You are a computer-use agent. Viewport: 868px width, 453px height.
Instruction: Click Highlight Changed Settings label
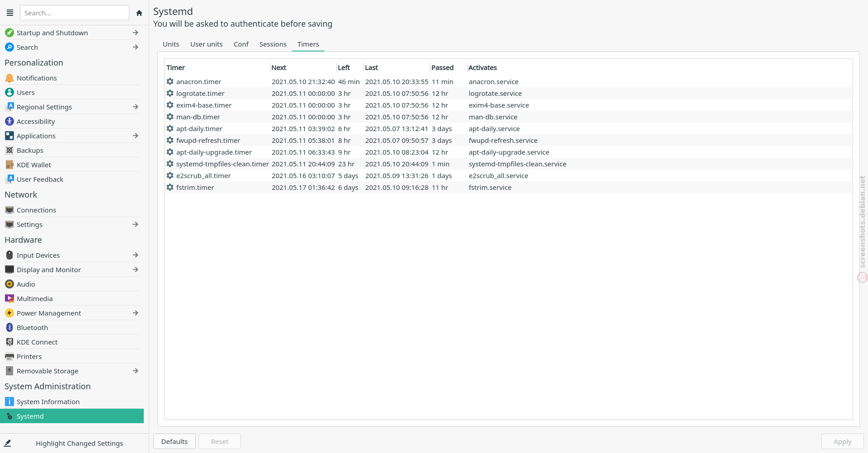pyautogui.click(x=80, y=444)
